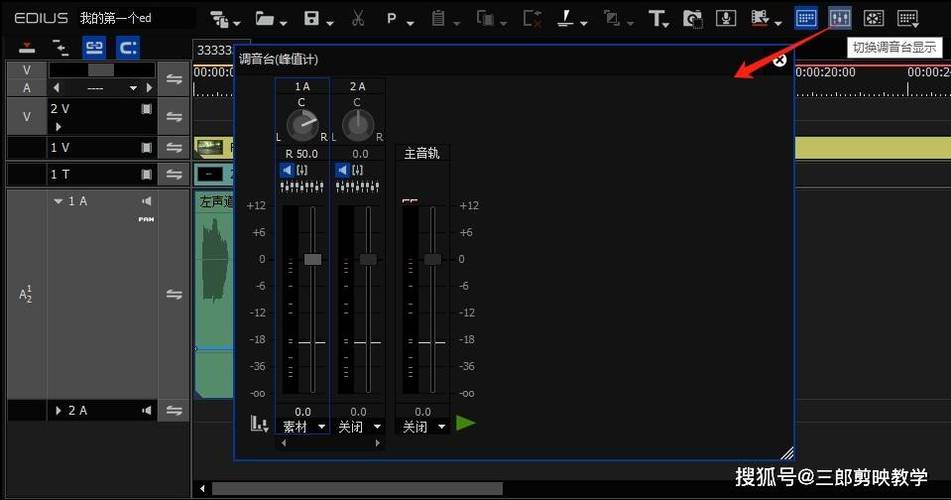Click the 1 A volume fader handle
Screen dimensions: 951x500
point(313,260)
